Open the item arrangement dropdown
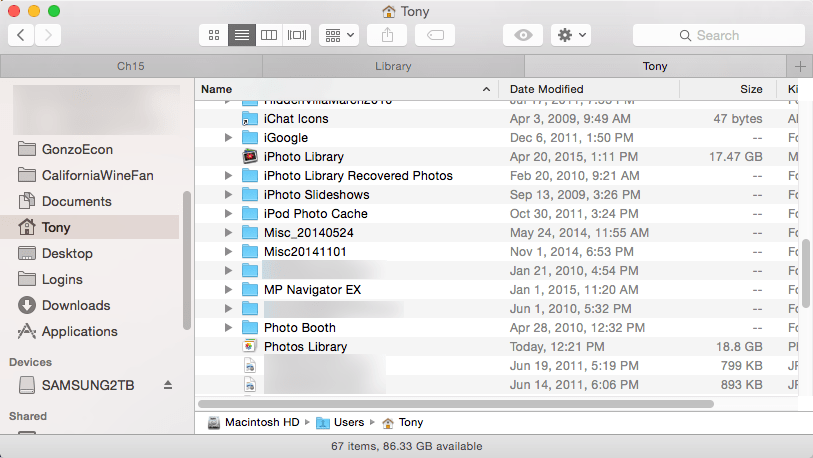This screenshot has height=458, width=813. coord(339,35)
